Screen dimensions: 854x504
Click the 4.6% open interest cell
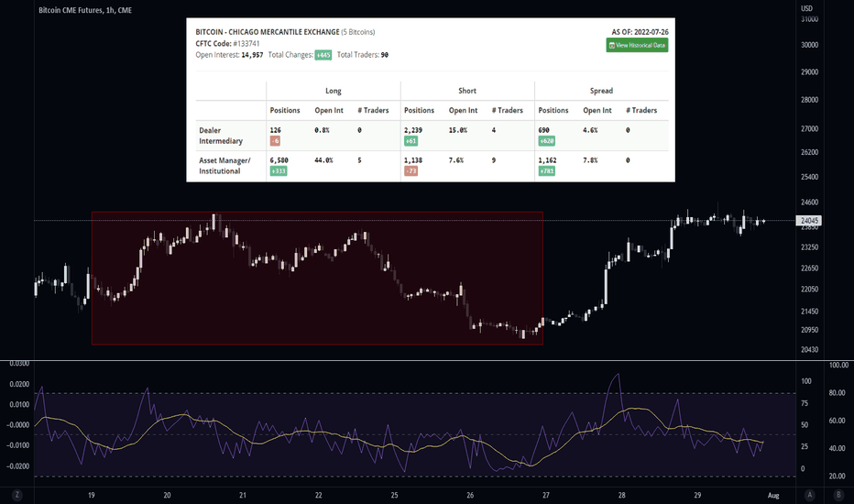point(590,130)
